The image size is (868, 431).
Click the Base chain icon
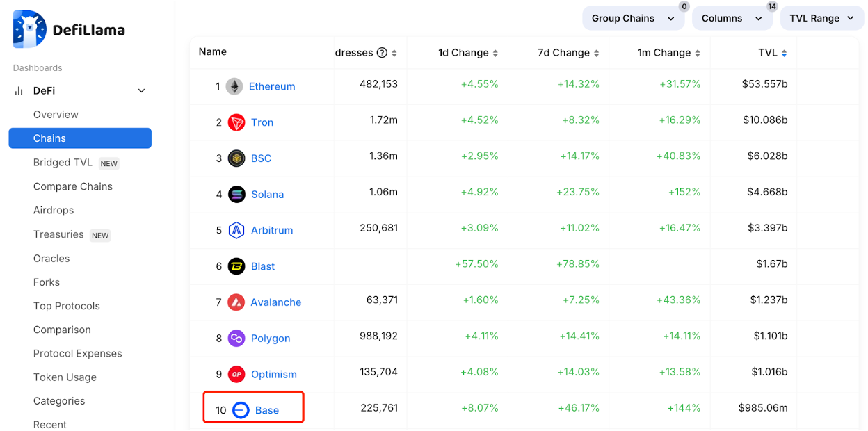coord(241,410)
